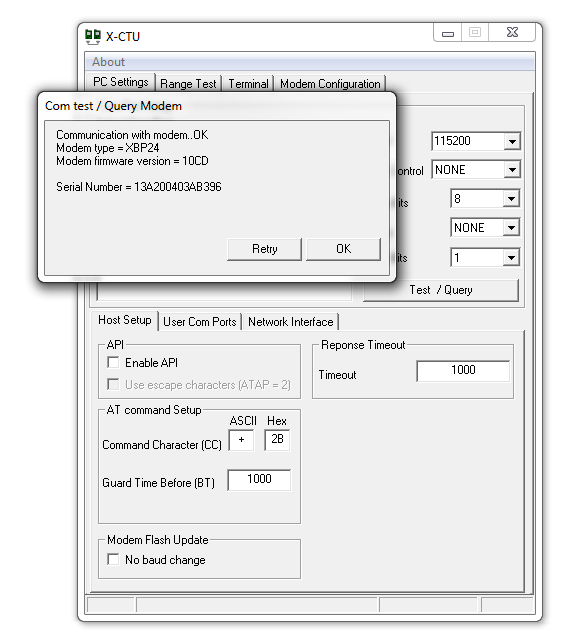568x643 pixels.
Task: Toggle Use escape characters (ATAP = 2) checkbox
Action: coord(113,384)
